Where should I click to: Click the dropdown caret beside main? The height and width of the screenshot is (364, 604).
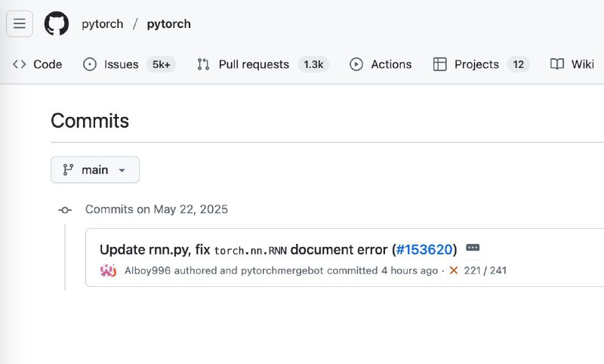122,171
